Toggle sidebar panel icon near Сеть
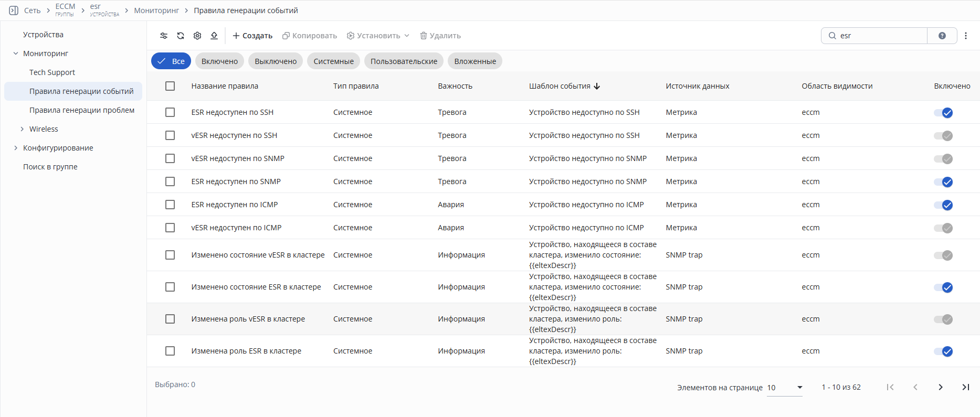 14,10
